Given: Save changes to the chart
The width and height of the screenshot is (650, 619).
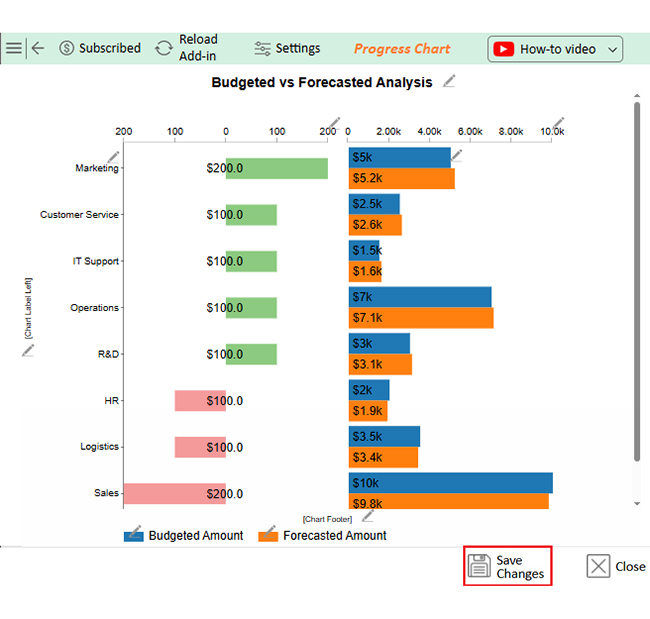Looking at the screenshot, I should pyautogui.click(x=508, y=567).
